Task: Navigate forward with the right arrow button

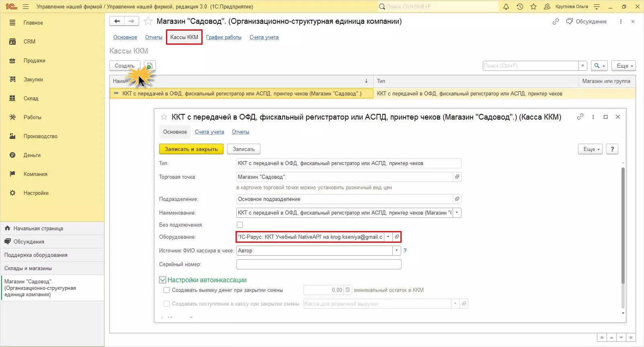Action: coord(131,21)
